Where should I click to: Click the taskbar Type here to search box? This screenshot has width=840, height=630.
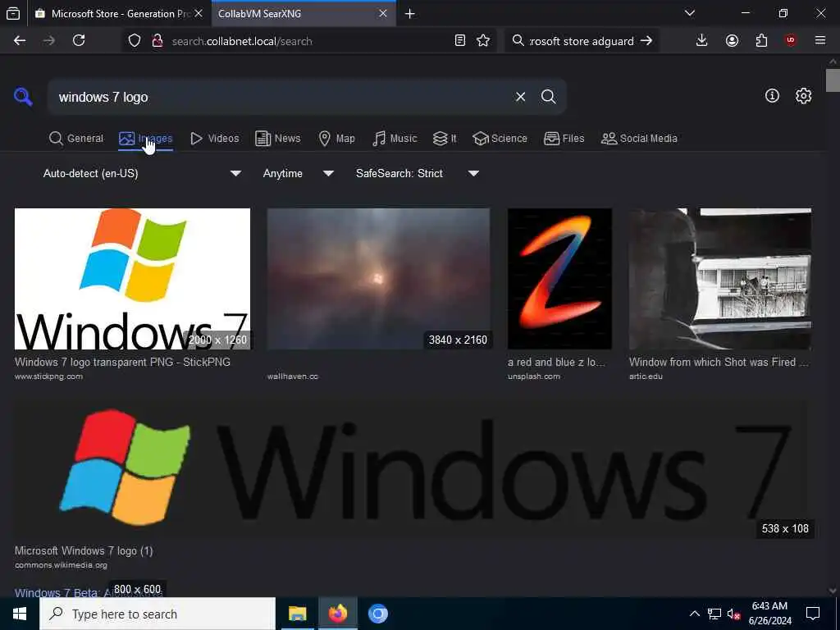(x=157, y=614)
